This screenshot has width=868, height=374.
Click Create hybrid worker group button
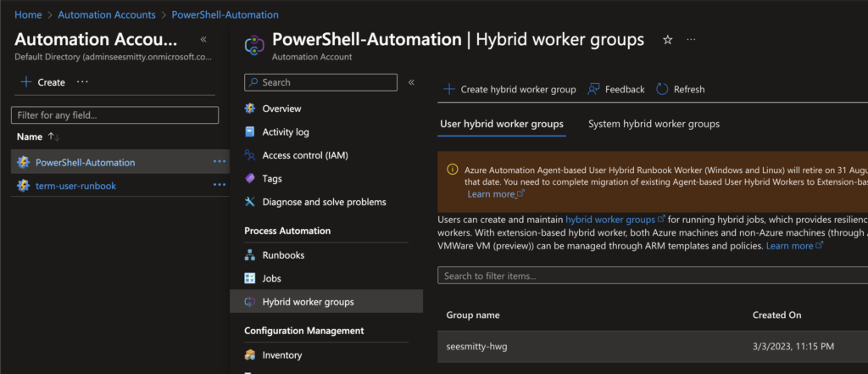pos(509,89)
